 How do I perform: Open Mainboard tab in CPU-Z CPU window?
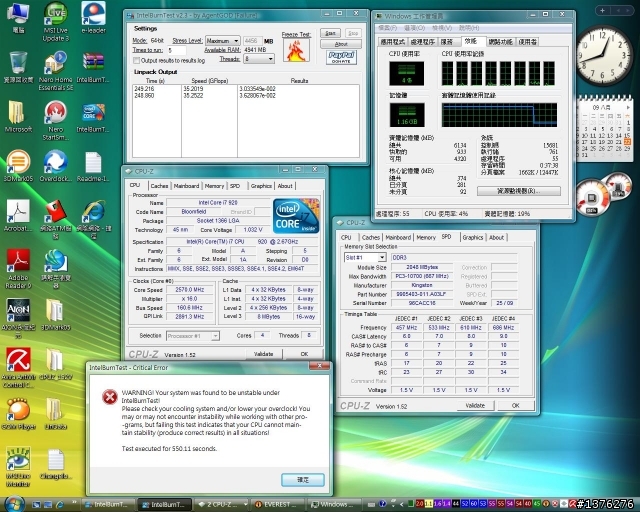pyautogui.click(x=186, y=186)
